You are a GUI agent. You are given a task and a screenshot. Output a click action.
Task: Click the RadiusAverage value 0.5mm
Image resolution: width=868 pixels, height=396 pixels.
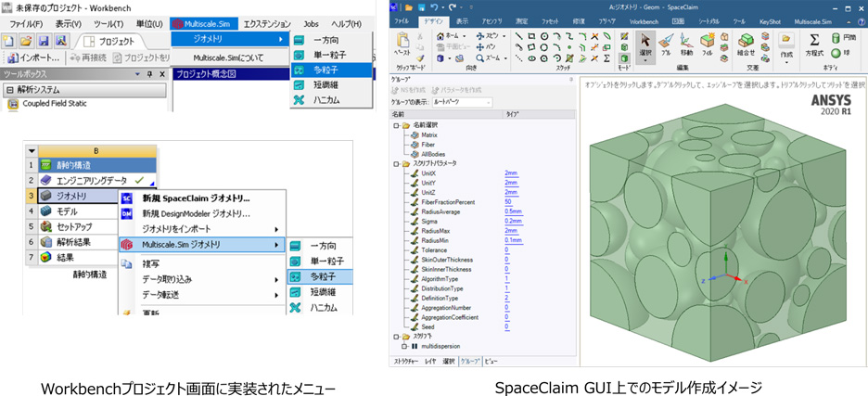(513, 211)
